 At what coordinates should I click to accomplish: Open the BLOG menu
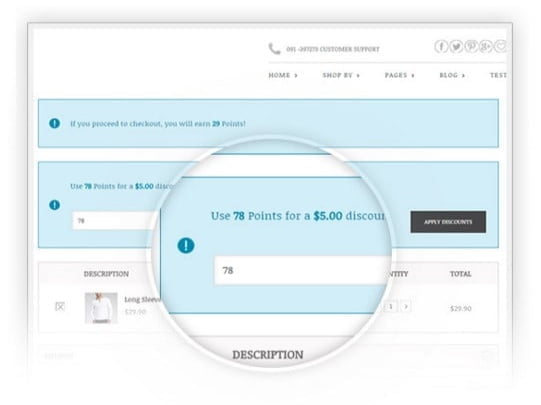click(x=452, y=75)
